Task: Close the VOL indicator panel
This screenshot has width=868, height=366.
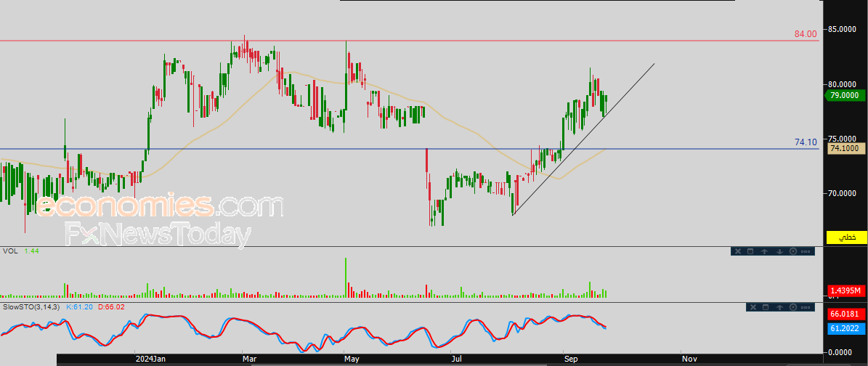Action: click(737, 251)
